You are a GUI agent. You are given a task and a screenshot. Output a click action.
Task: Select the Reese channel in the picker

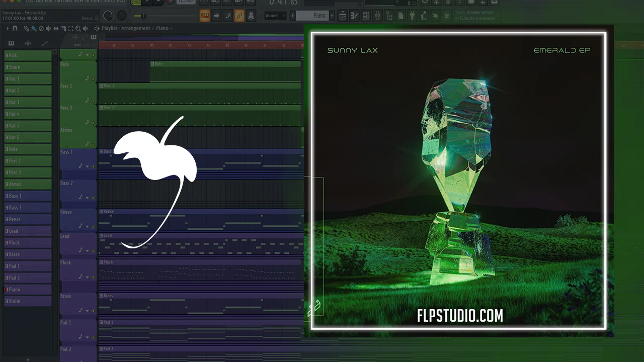(28, 219)
